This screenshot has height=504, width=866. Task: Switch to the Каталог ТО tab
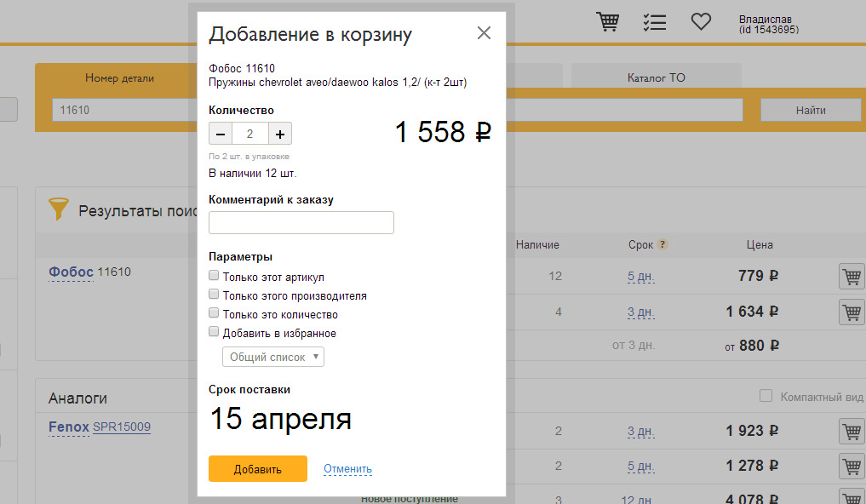point(656,77)
